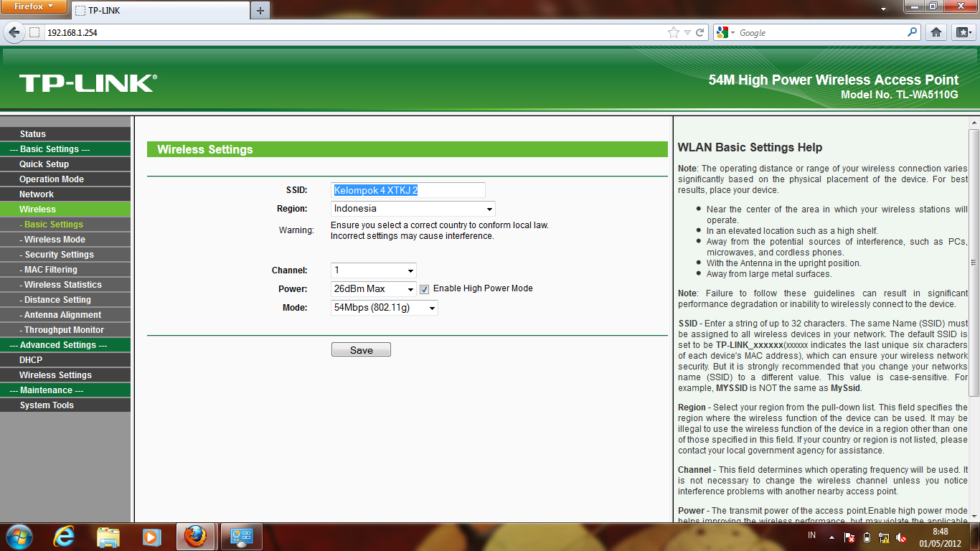The image size is (980, 551).
Task: Open the Mode dropdown showing 54Mbps (802.11g)
Action: tap(385, 308)
